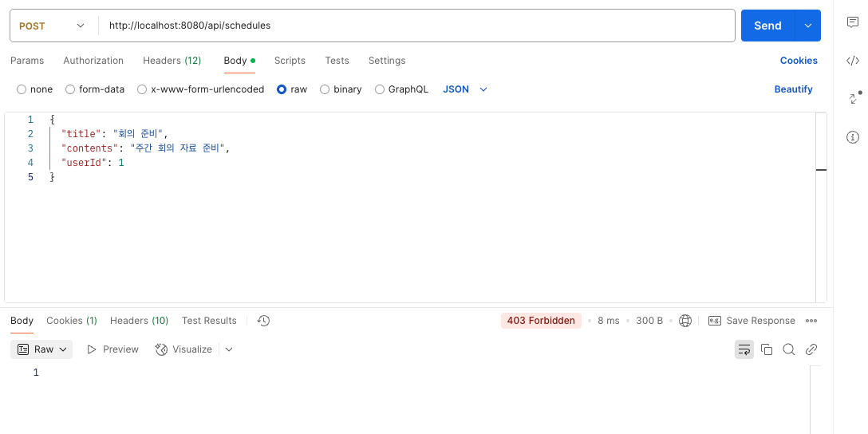Click the "title" line in body editor
The height and width of the screenshot is (434, 868).
click(x=115, y=133)
